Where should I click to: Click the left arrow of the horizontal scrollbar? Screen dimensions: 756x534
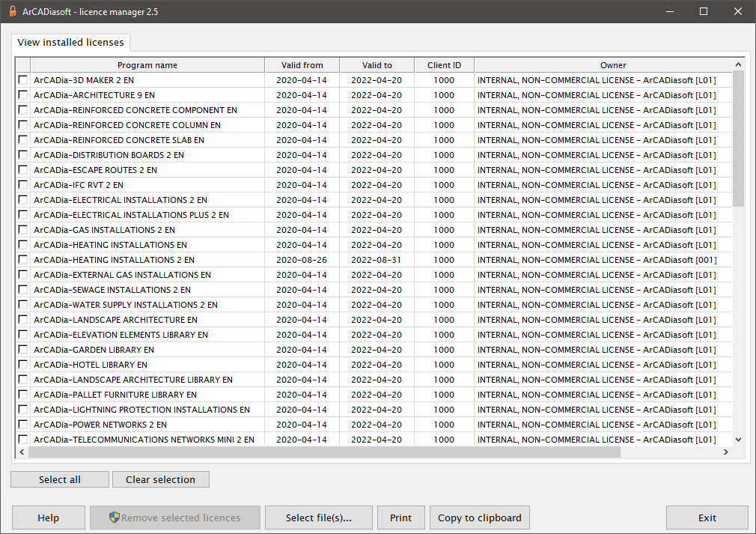click(22, 452)
